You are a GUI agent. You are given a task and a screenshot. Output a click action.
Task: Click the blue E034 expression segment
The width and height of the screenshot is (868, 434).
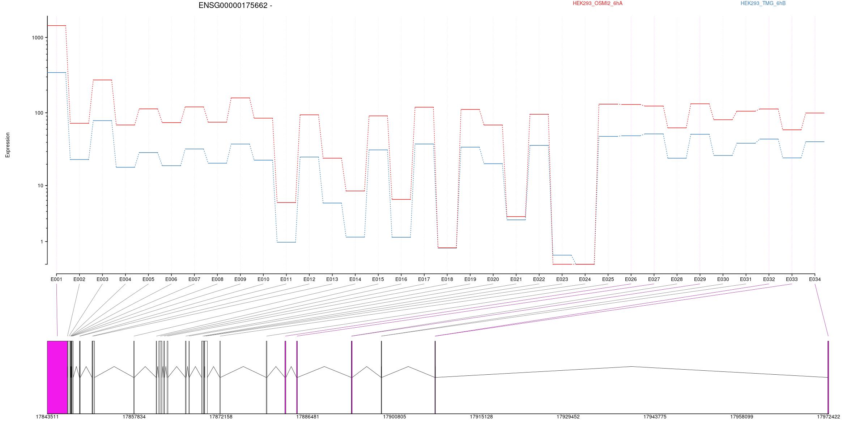815,142
